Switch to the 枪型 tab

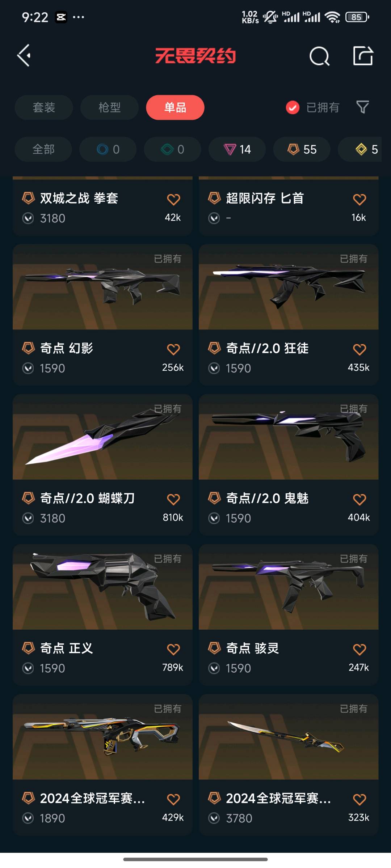click(109, 107)
